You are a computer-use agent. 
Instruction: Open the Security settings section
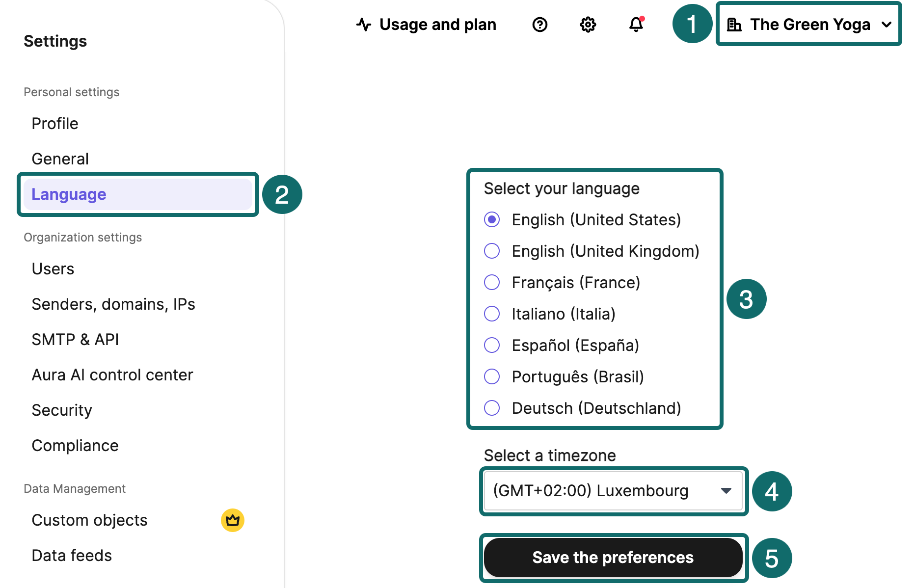pos(62,410)
